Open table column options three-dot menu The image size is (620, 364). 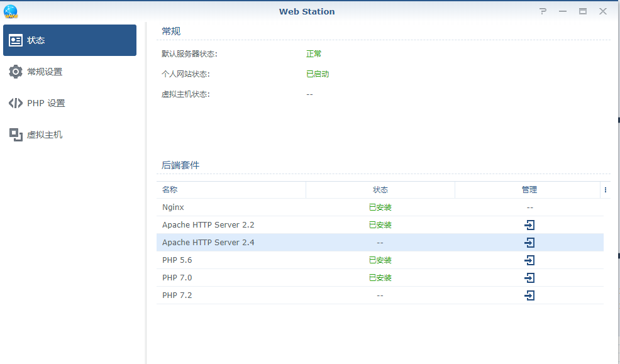point(606,190)
